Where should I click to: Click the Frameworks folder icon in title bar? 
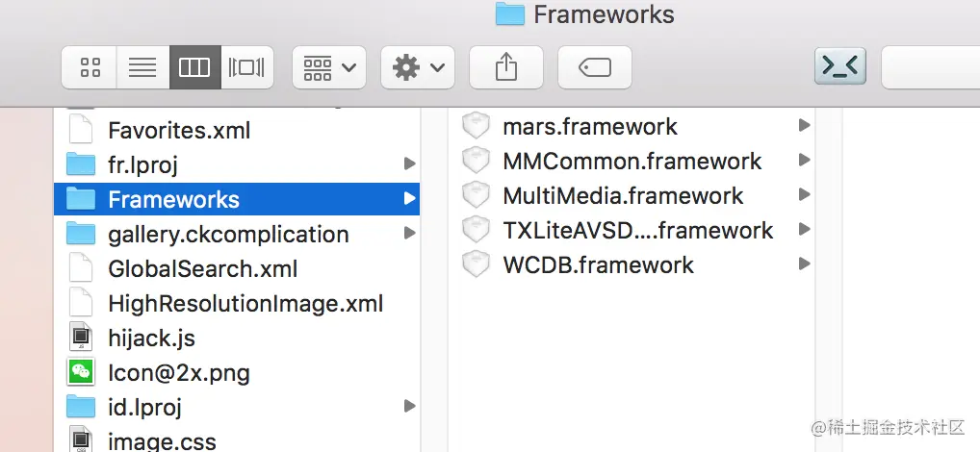pyautogui.click(x=510, y=14)
